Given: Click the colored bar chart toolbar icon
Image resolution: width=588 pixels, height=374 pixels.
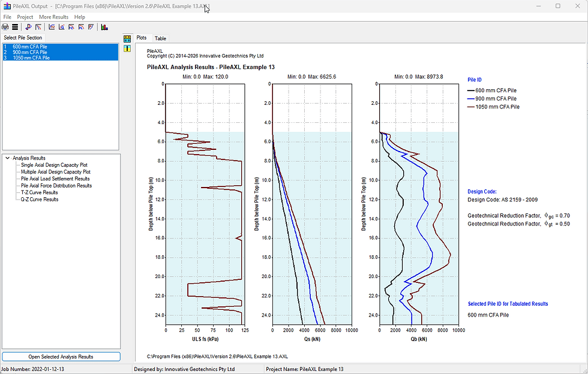Looking at the screenshot, I should [x=104, y=27].
